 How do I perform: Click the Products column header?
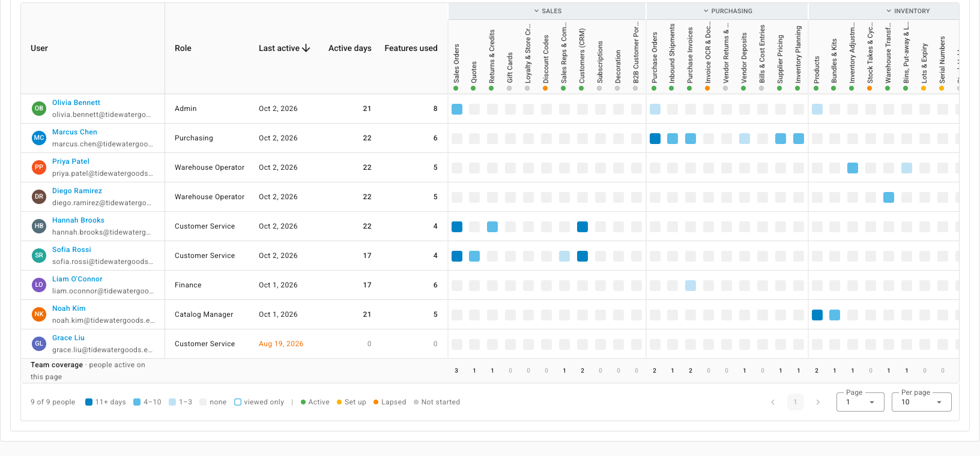[x=817, y=70]
